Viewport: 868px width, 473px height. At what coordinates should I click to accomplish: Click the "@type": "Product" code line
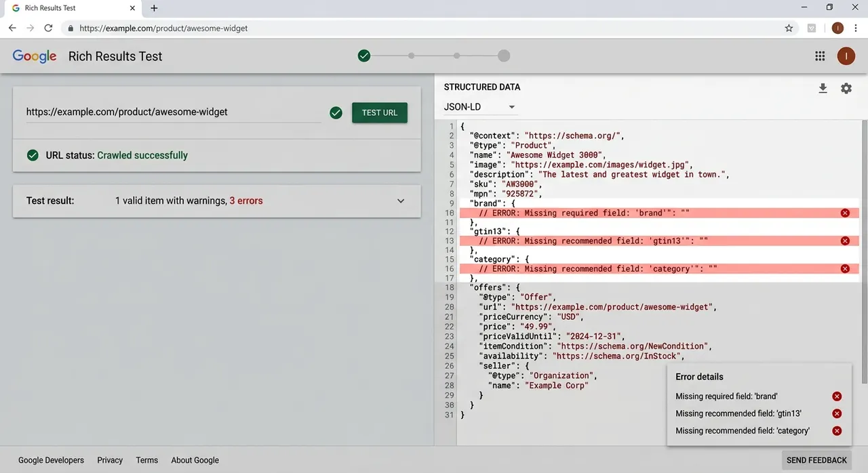[x=512, y=145]
